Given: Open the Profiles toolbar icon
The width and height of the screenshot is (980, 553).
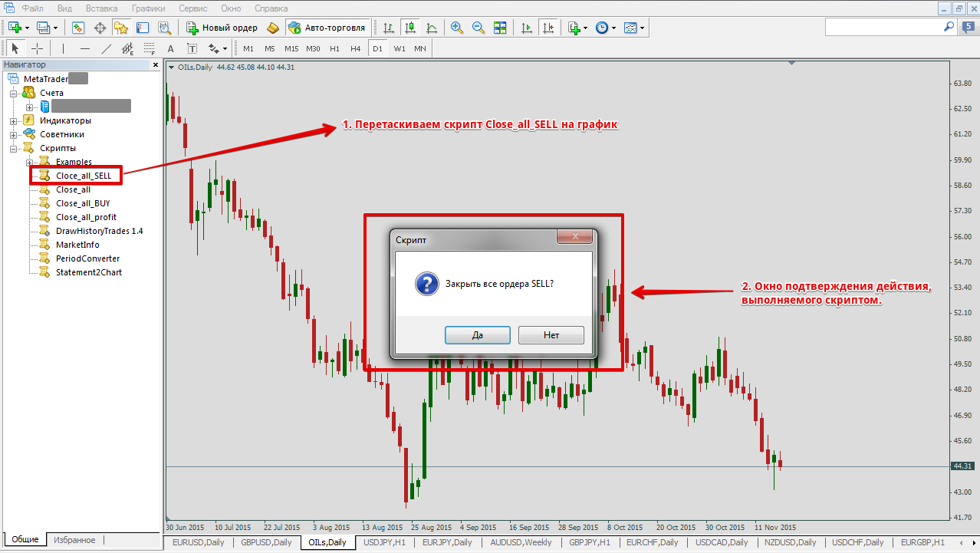Looking at the screenshot, I should click(43, 28).
